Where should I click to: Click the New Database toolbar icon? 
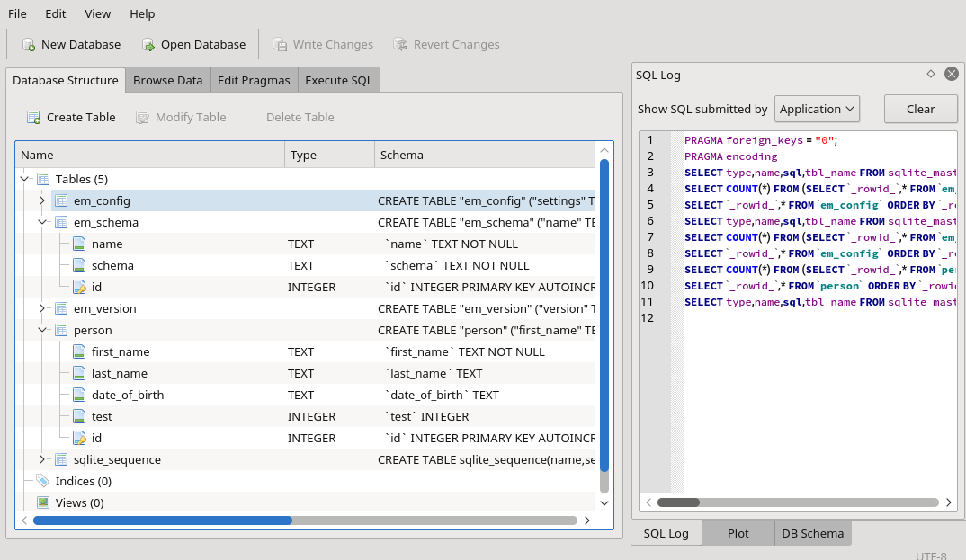[29, 45]
